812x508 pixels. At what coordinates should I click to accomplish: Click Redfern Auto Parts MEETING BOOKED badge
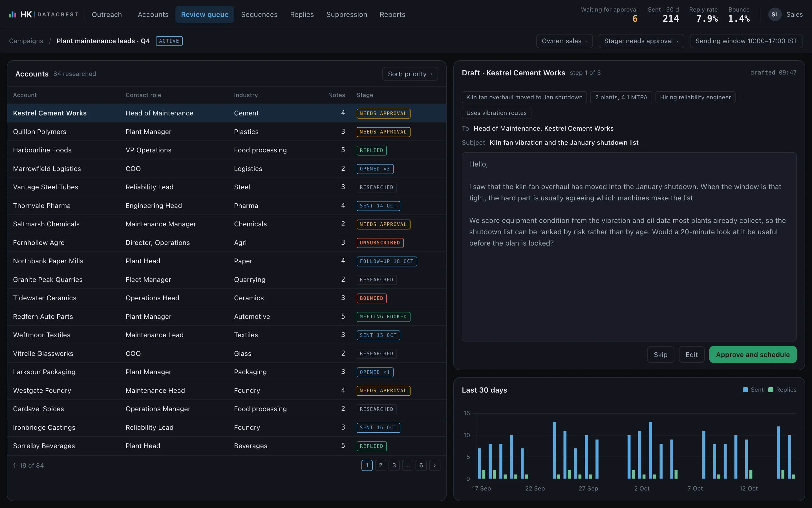[x=383, y=316]
